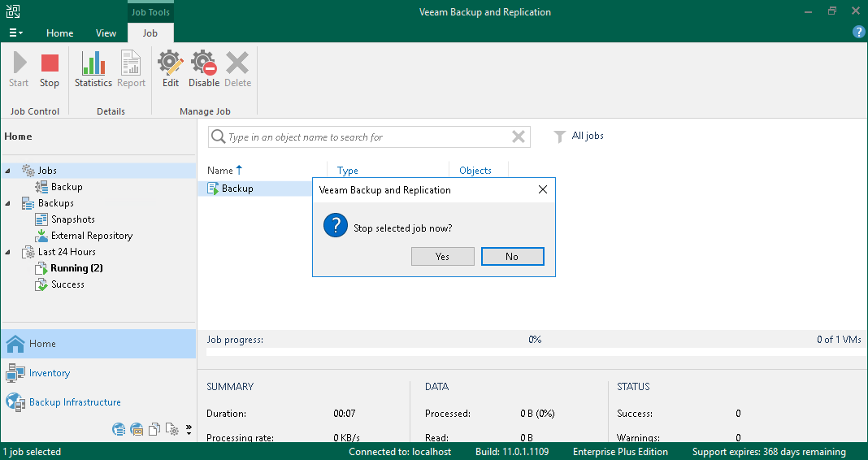Click the red Stop job icon

click(50, 63)
